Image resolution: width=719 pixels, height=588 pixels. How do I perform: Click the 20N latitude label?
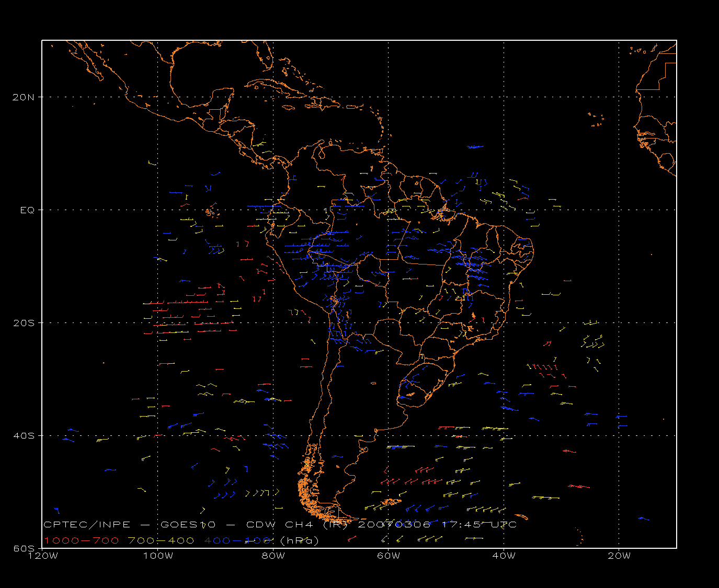click(25, 97)
